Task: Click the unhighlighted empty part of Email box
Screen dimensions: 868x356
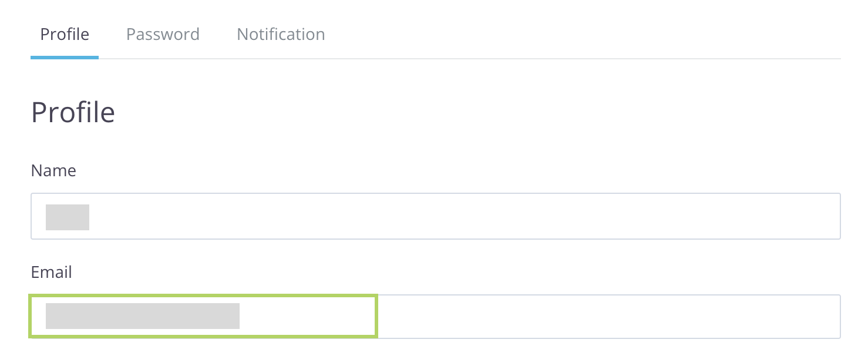Action: pyautogui.click(x=605, y=317)
